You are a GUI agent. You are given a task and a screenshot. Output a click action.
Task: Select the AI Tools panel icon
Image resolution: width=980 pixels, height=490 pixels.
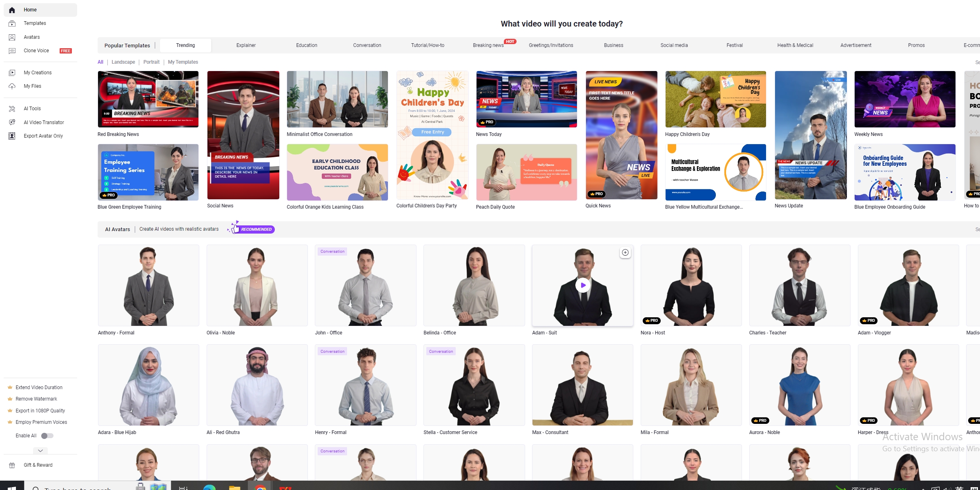[x=12, y=108]
